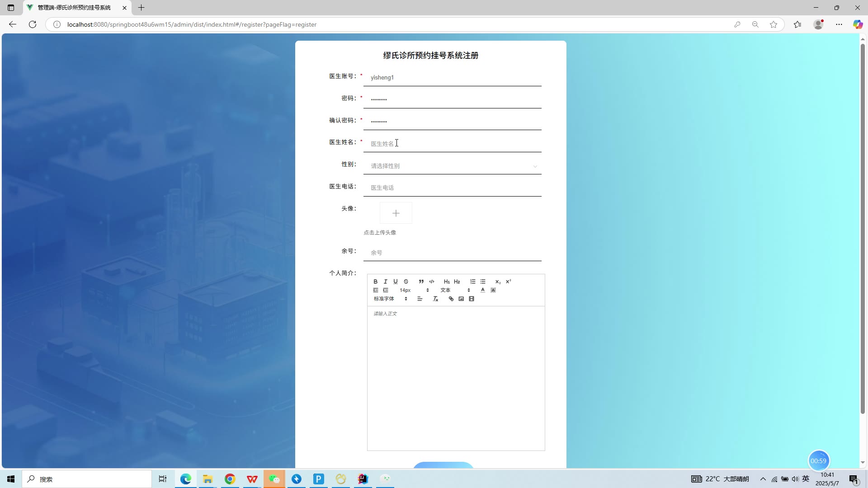Open the 性别 gender dropdown

coord(452,166)
